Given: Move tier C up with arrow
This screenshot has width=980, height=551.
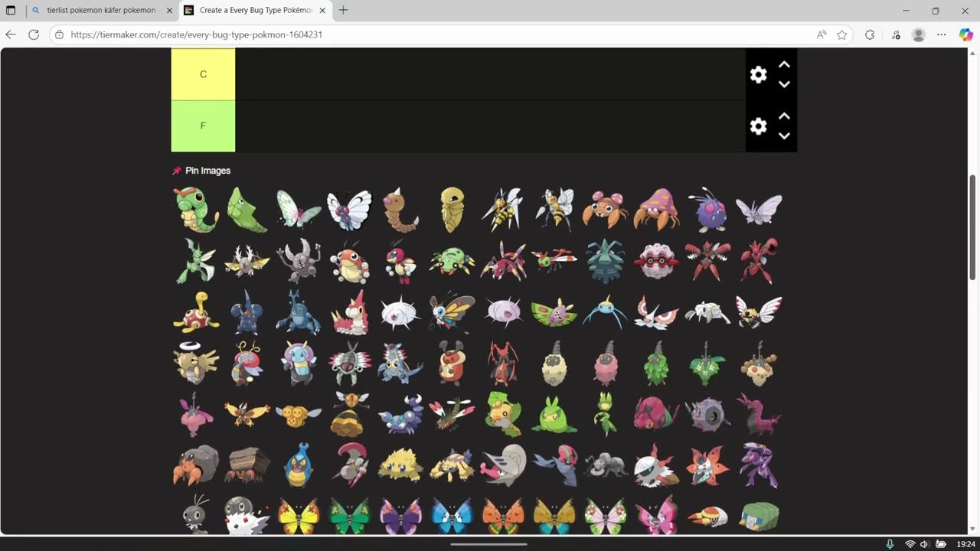Looking at the screenshot, I should (x=784, y=65).
